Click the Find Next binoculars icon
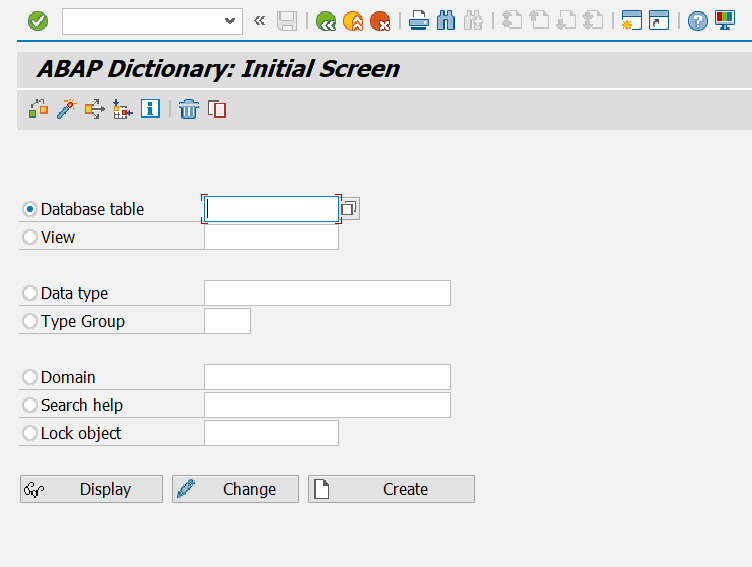 pyautogui.click(x=473, y=21)
